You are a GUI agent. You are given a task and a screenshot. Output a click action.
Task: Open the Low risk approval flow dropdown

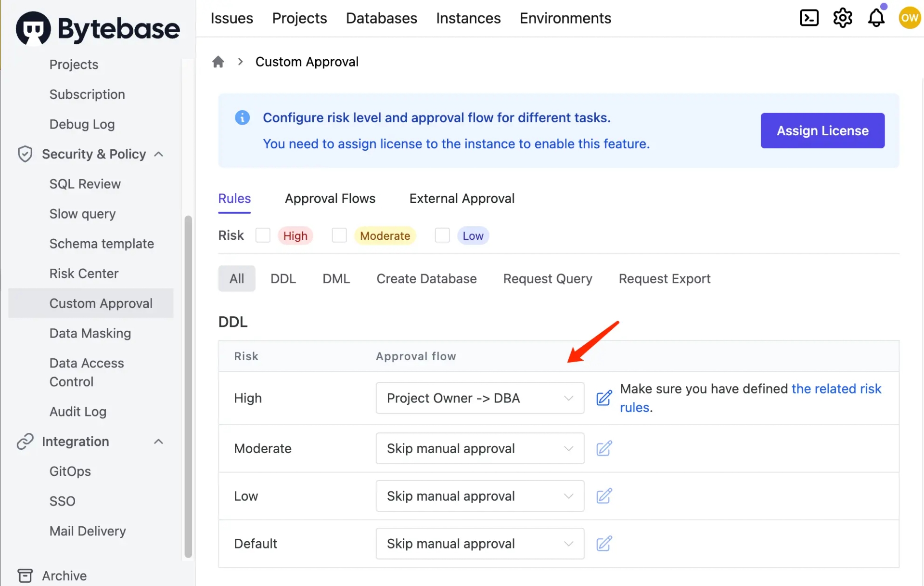[x=480, y=496]
